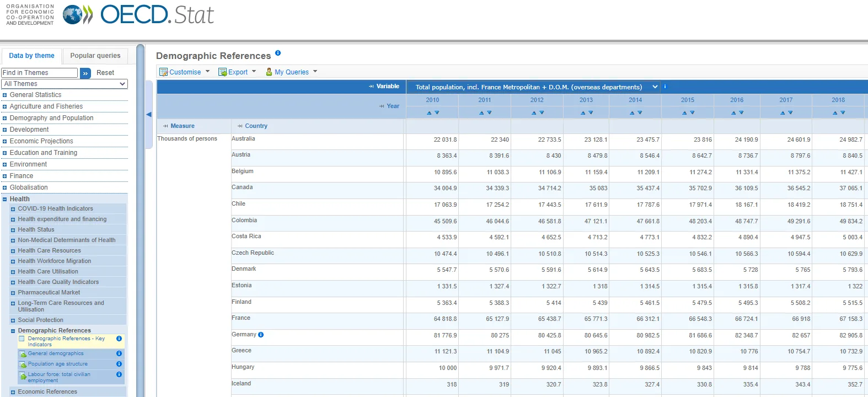Click the My Queries user icon
This screenshot has width=868, height=397.
coord(269,72)
